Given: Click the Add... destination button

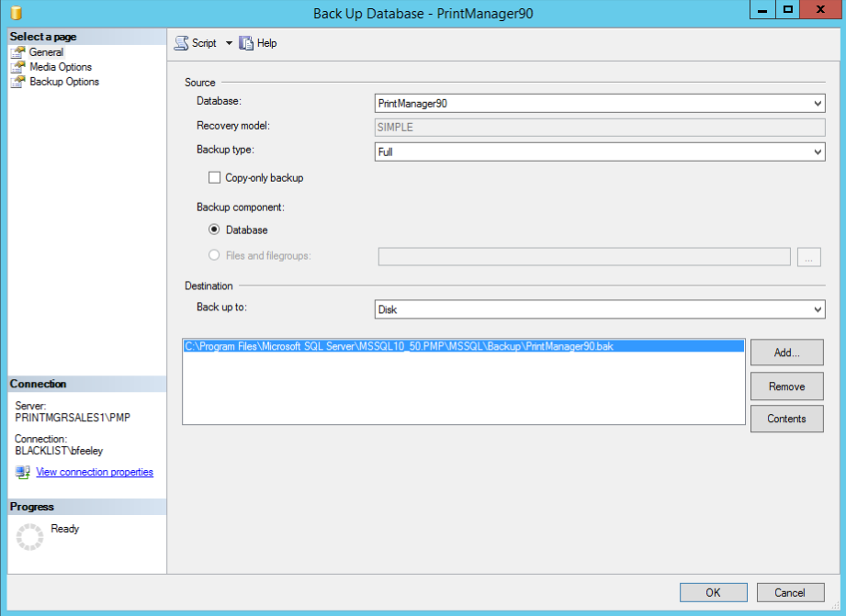Looking at the screenshot, I should pyautogui.click(x=786, y=353).
